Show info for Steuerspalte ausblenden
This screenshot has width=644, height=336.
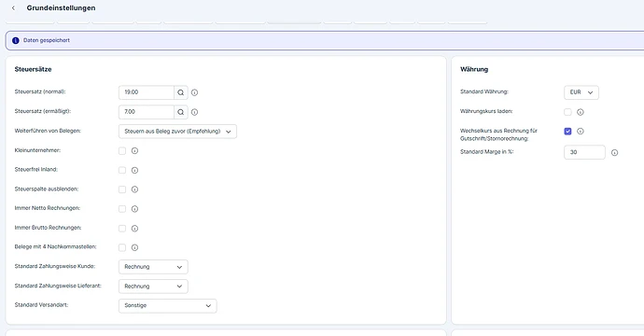click(x=134, y=189)
